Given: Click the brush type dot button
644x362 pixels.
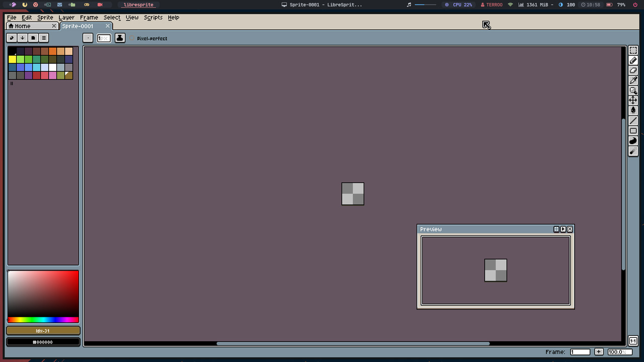Looking at the screenshot, I should pyautogui.click(x=88, y=38).
